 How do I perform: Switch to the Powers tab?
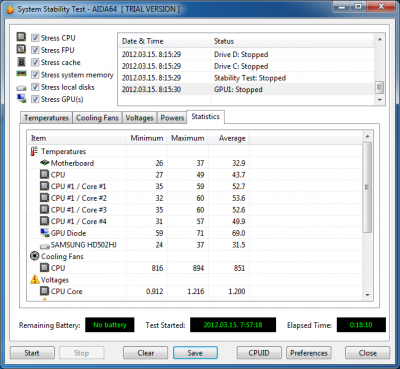point(172,118)
